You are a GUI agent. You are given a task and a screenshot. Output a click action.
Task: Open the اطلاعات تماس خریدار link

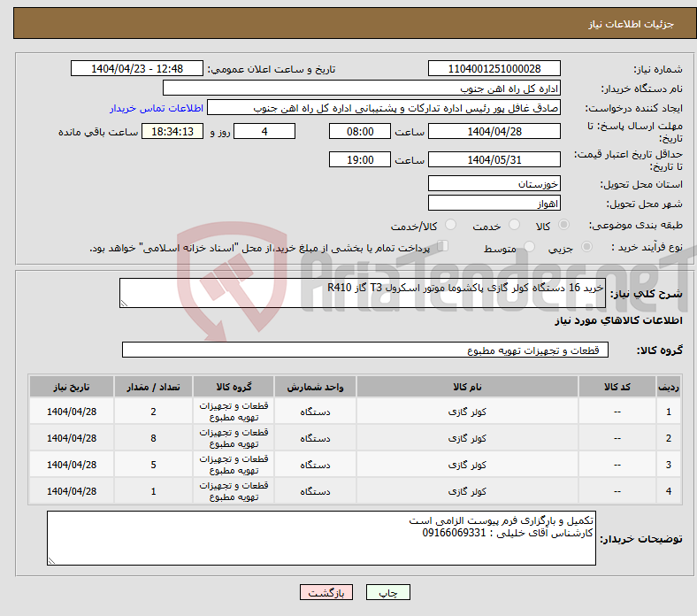(x=157, y=108)
